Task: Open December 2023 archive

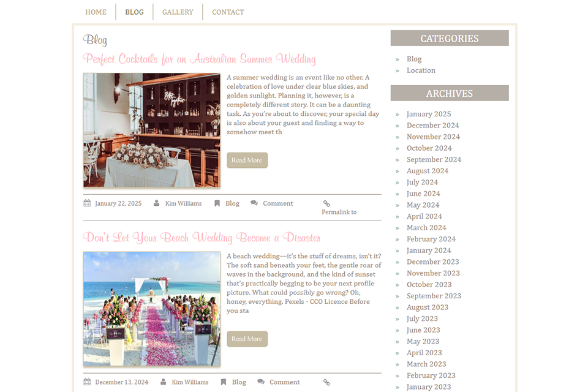Action: pyautogui.click(x=433, y=262)
